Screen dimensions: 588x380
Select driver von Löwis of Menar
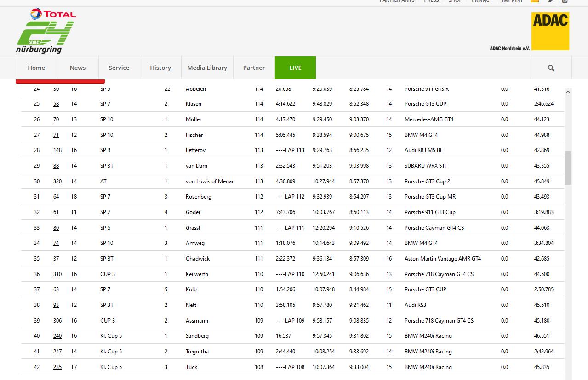[x=210, y=181]
